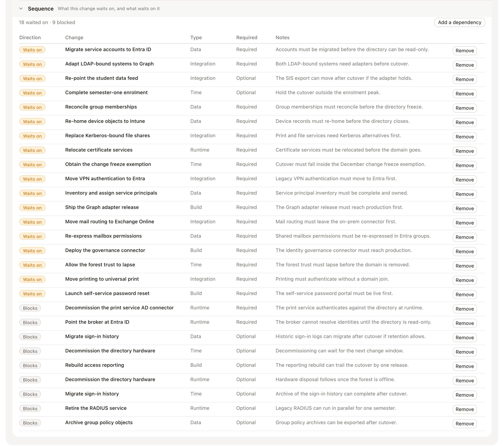Click the Change column header
Viewport: 504px width, 446px height.
(74, 38)
